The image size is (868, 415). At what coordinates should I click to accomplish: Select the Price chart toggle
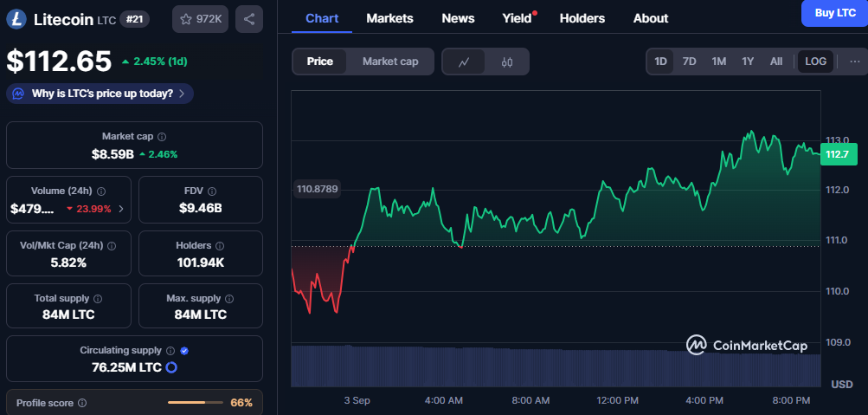tap(320, 62)
